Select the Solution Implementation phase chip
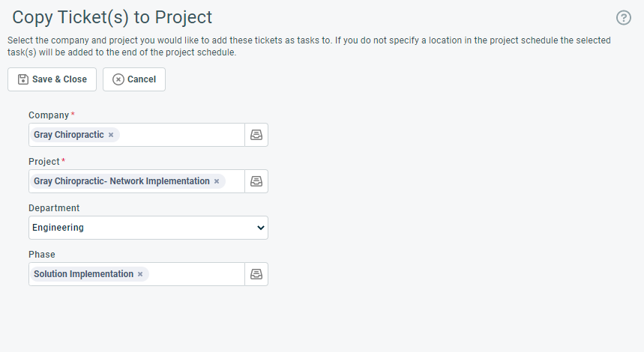The height and width of the screenshot is (352, 644). click(x=83, y=274)
